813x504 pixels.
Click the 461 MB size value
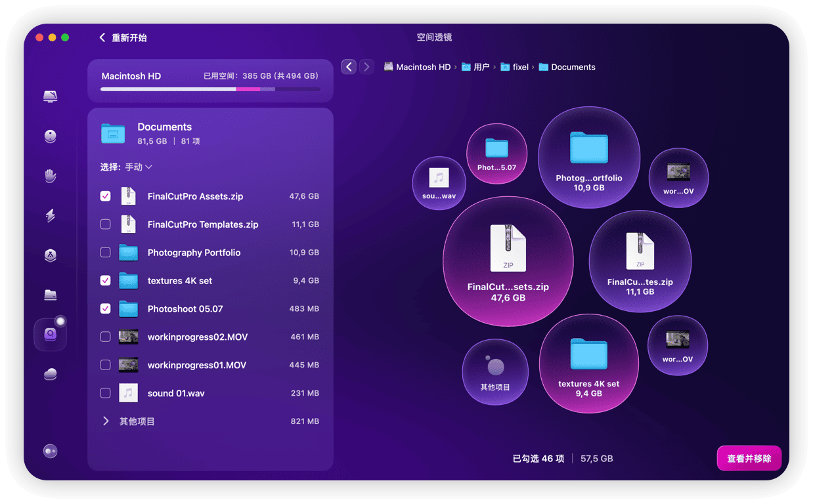pyautogui.click(x=305, y=337)
